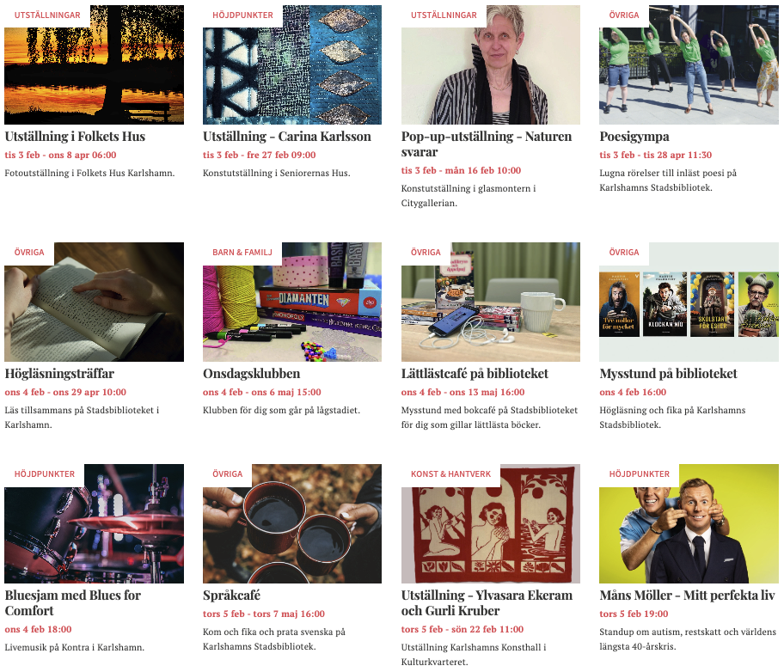Screen dimensions: 784x672
Task: Open the Språkcafé event title
Action: (x=231, y=596)
